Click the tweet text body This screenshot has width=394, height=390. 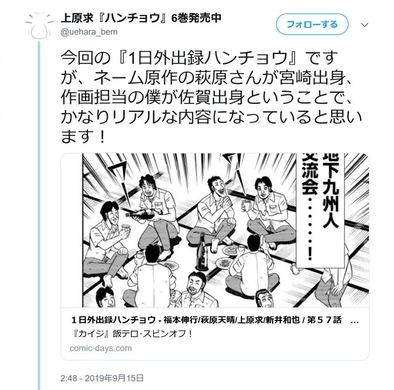tap(211, 97)
